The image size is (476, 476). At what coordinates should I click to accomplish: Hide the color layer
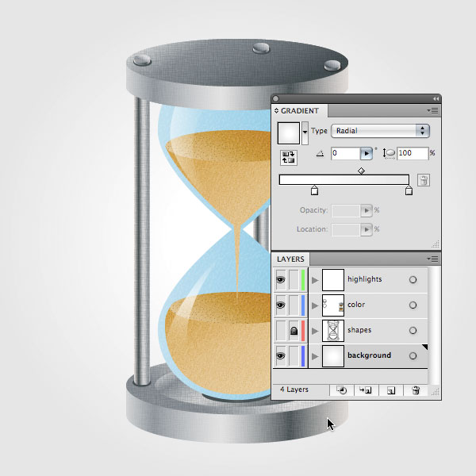click(281, 305)
